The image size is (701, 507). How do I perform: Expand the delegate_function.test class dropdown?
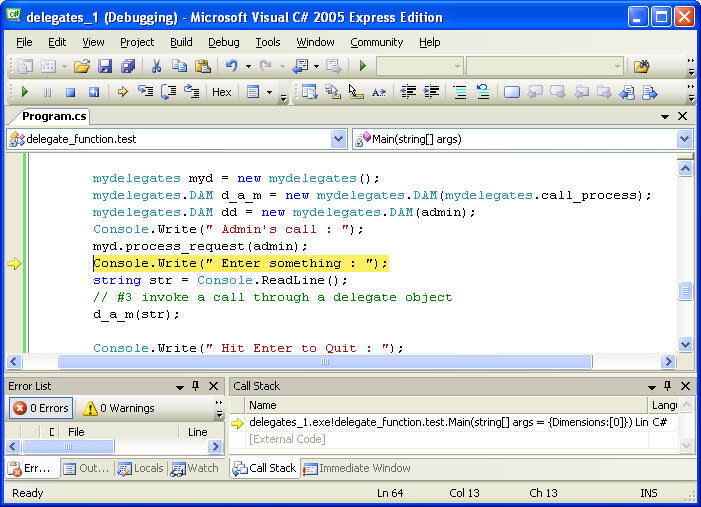pyautogui.click(x=338, y=139)
